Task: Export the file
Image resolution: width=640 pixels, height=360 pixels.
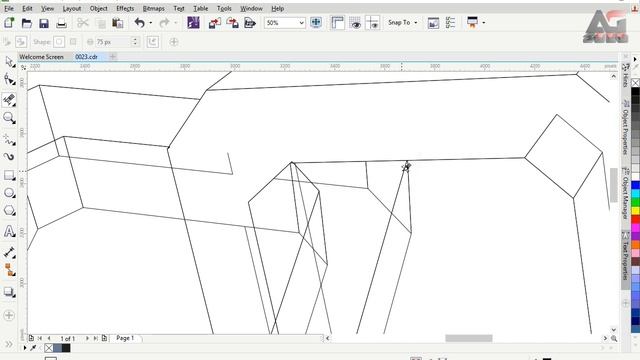Action: tap(233, 23)
